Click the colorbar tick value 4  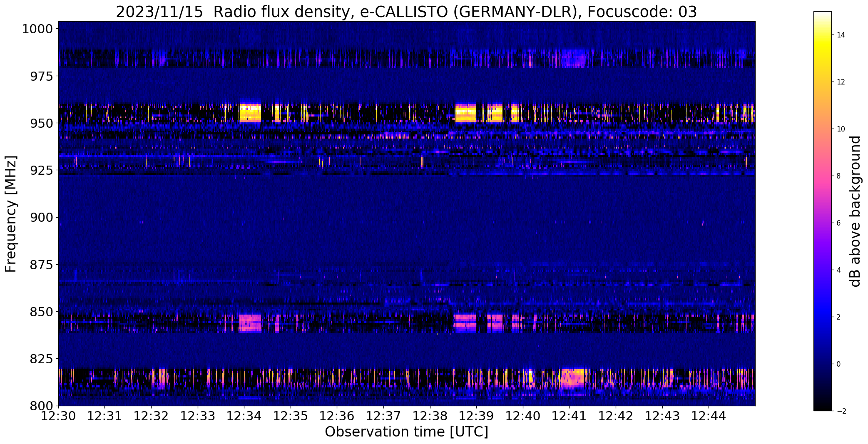839,270
